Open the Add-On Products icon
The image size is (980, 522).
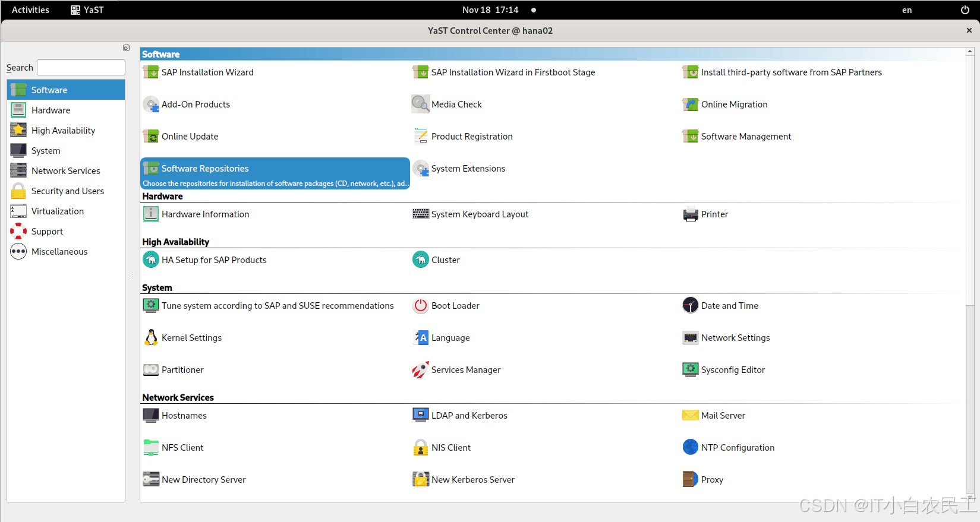(151, 105)
